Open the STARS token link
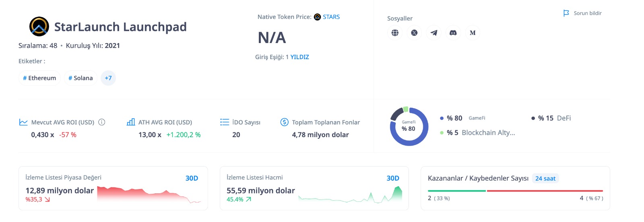The height and width of the screenshot is (222, 644). click(331, 17)
